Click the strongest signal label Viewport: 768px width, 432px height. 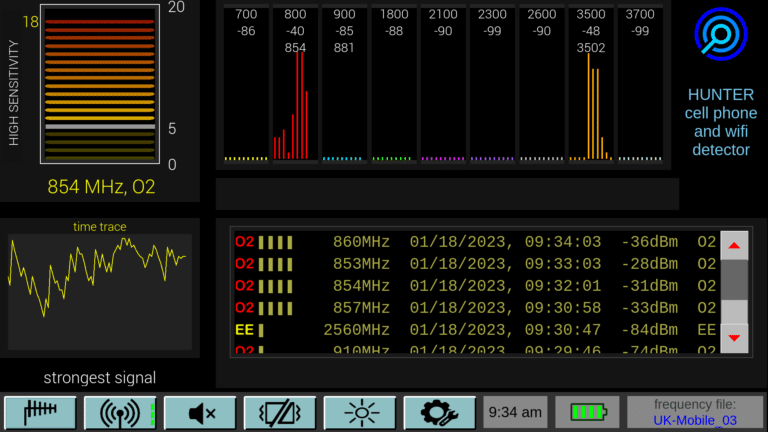click(100, 378)
